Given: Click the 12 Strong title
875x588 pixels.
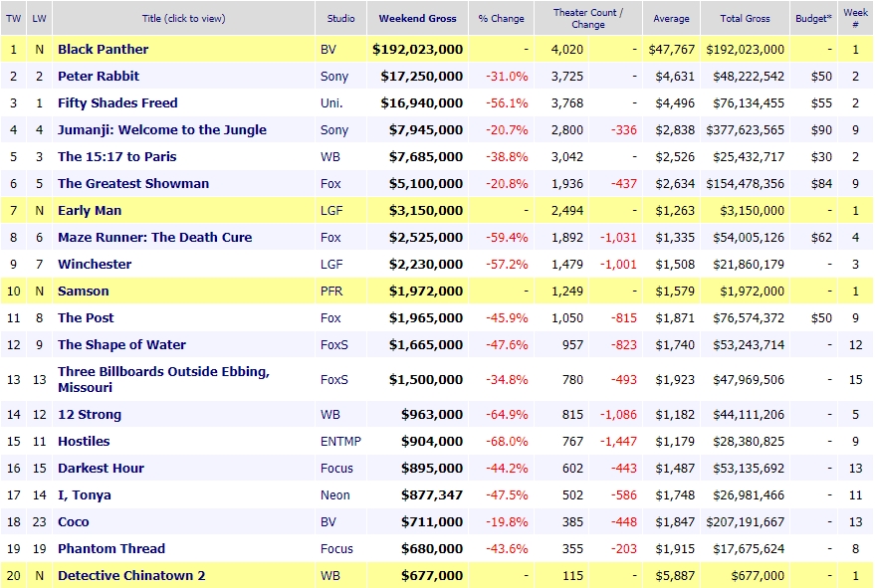Looking at the screenshot, I should (90, 415).
